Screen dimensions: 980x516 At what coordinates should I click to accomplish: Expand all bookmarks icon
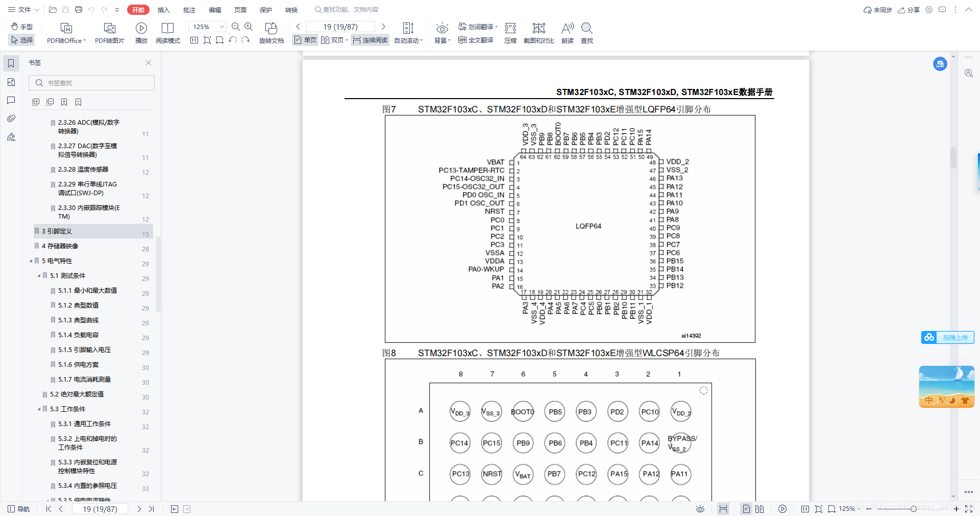click(x=36, y=102)
